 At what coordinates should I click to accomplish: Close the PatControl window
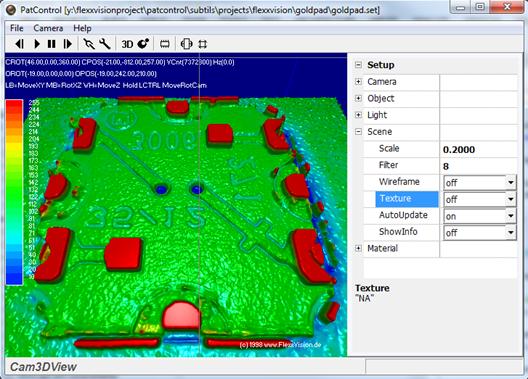(507, 7)
